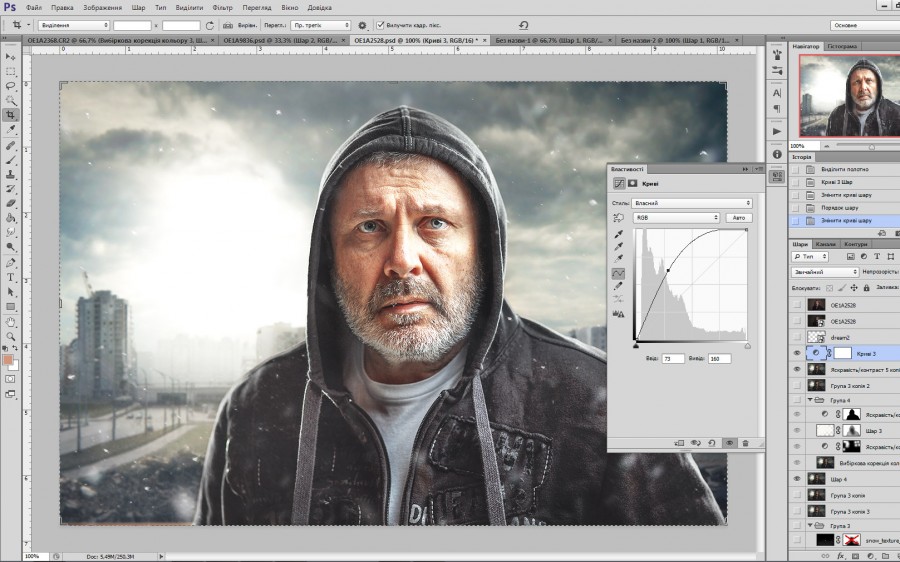The width and height of the screenshot is (900, 562).
Task: Open the Фільтр menu
Action: point(223,7)
